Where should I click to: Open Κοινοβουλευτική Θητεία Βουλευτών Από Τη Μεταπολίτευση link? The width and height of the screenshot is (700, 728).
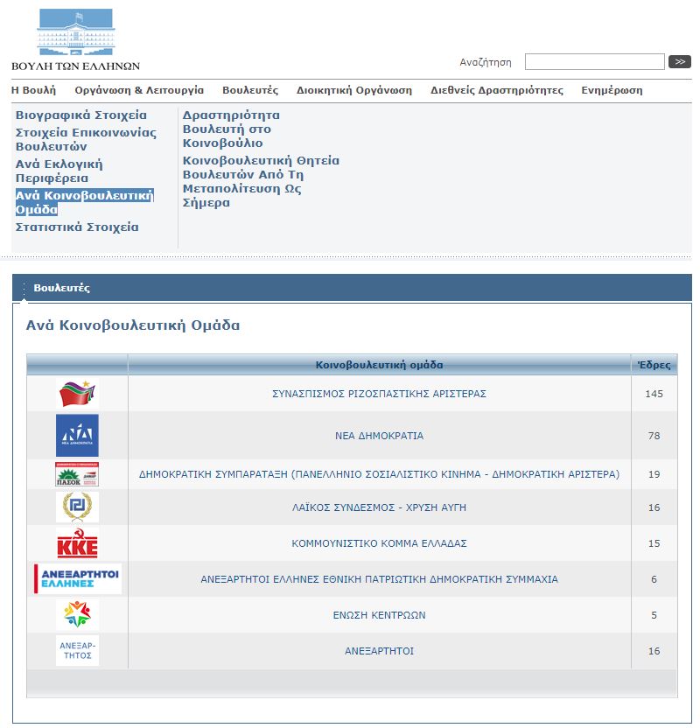[x=261, y=181]
